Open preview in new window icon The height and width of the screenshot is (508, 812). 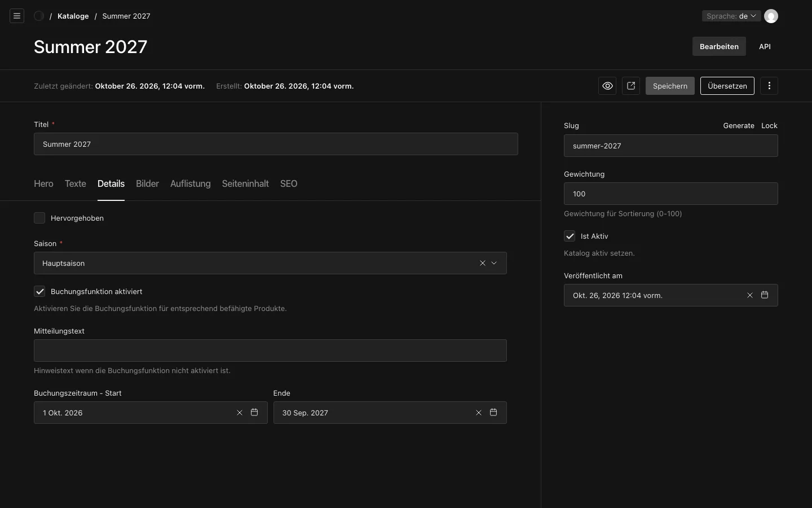click(631, 86)
